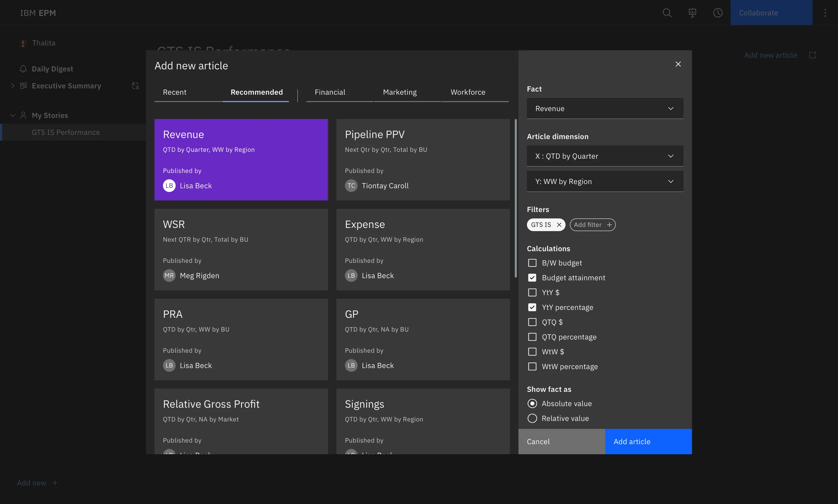Image resolution: width=838 pixels, height=504 pixels.
Task: Remove the GTS IS filter tag
Action: [559, 225]
